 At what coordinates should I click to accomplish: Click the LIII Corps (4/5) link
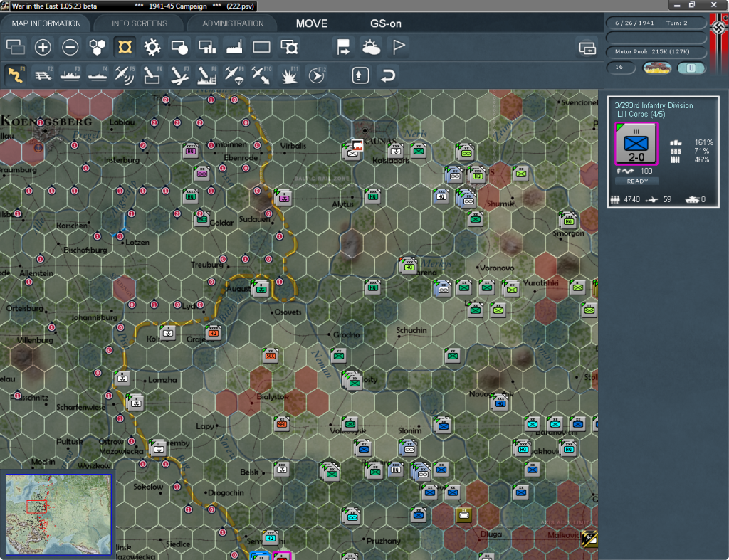coord(641,115)
